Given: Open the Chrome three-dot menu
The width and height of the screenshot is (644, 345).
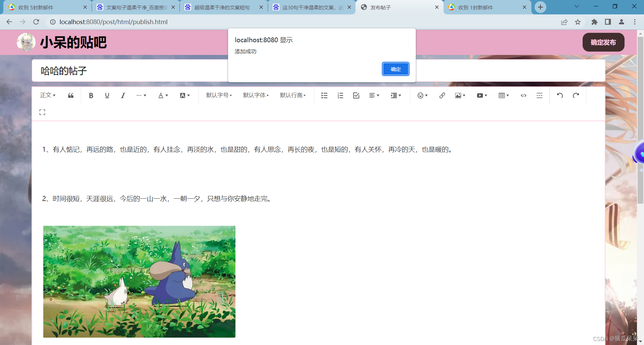Looking at the screenshot, I should point(635,22).
